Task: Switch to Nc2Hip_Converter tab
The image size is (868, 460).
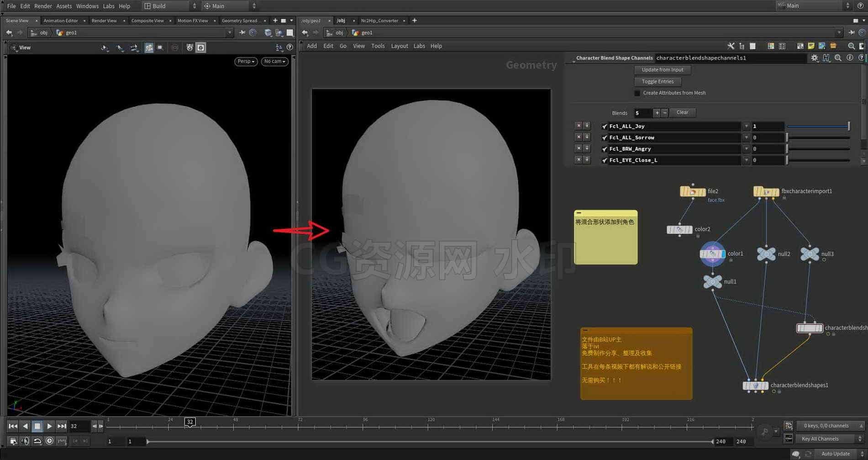Action: 379,21
